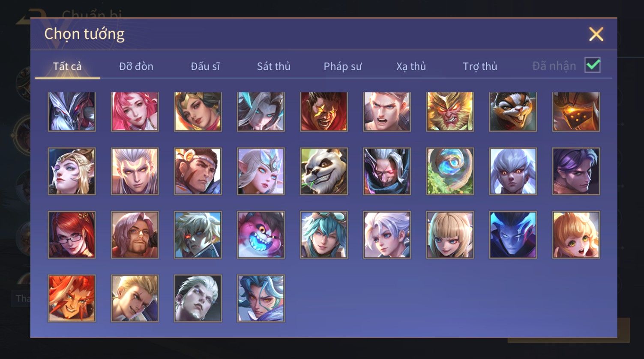Pick the purple grinning cat monster hero
Viewport: 644px width, 359px height.
pos(261,235)
